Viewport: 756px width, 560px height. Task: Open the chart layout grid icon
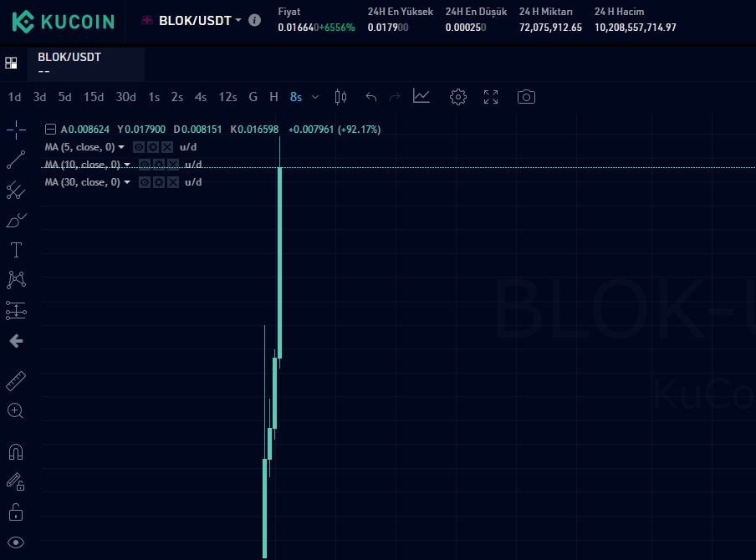[11, 63]
